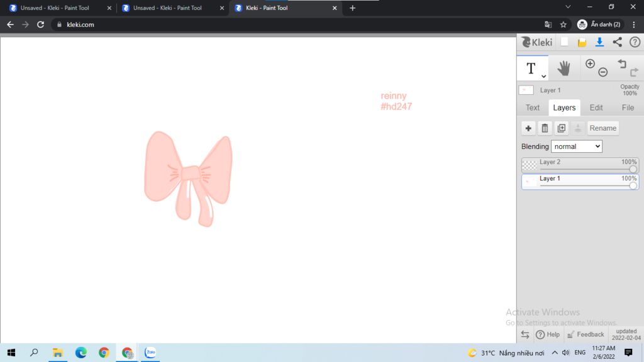Select Layer 1 in layer list
644x362 pixels.
pos(580,182)
